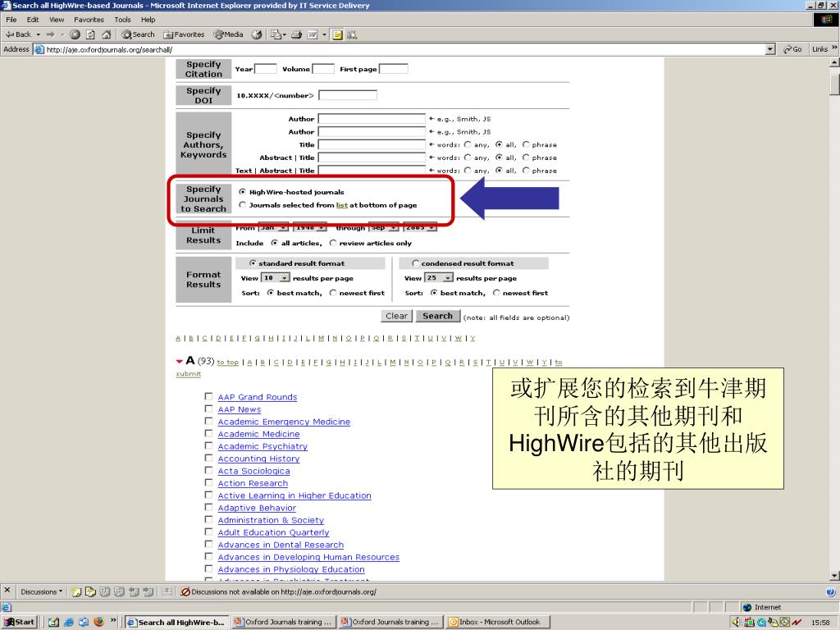The width and height of the screenshot is (840, 630).
Task: Open the address bar dropdown arrow
Action: tap(769, 49)
